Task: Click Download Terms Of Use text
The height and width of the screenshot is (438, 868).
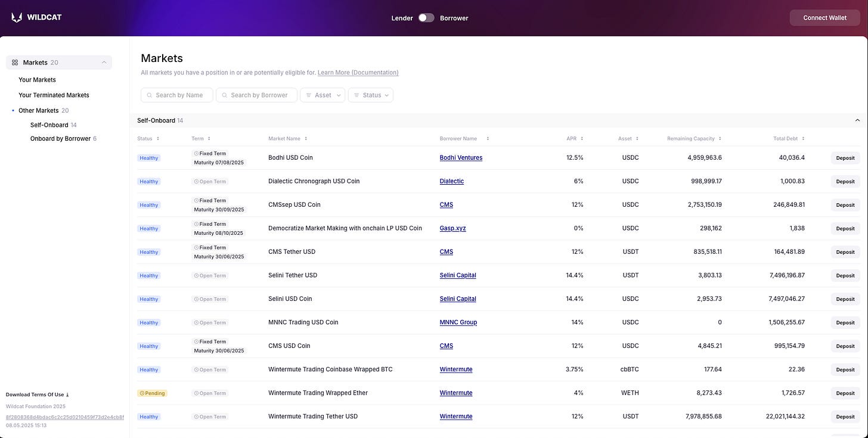Action: [35, 394]
